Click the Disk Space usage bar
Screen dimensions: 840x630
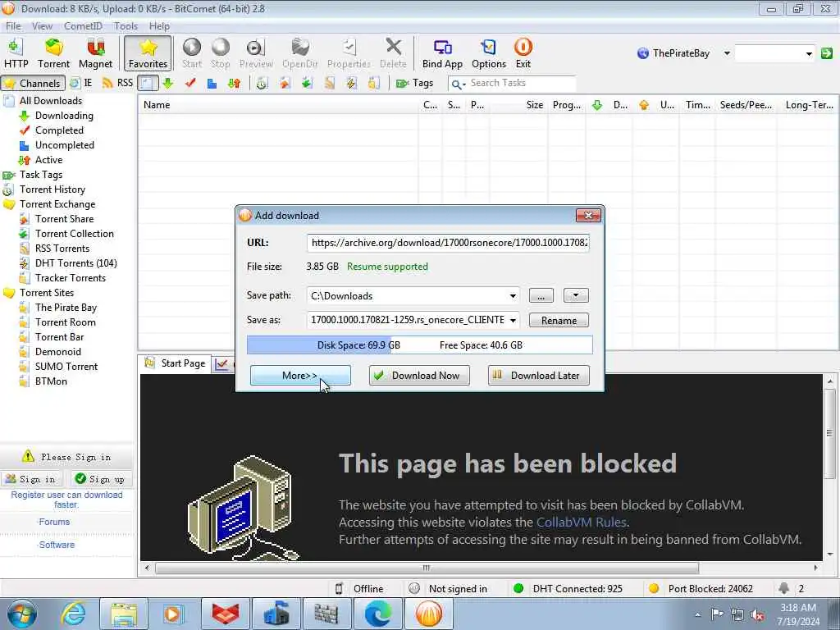tap(419, 345)
